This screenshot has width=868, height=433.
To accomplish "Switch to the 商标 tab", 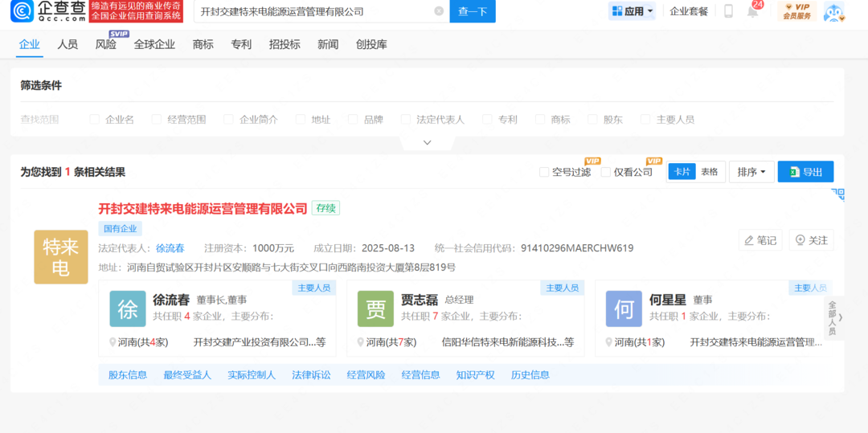I will pos(203,45).
